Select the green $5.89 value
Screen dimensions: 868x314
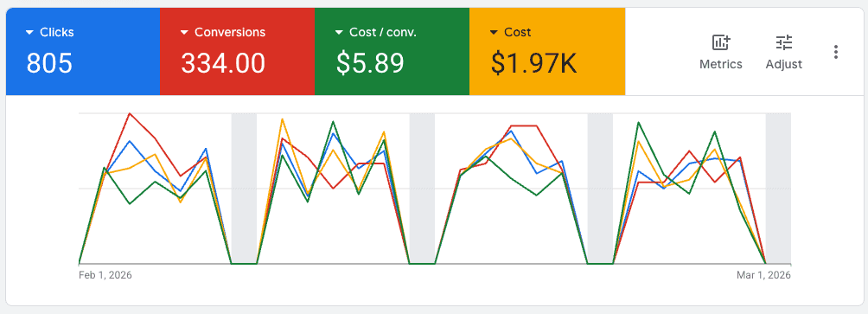click(370, 63)
